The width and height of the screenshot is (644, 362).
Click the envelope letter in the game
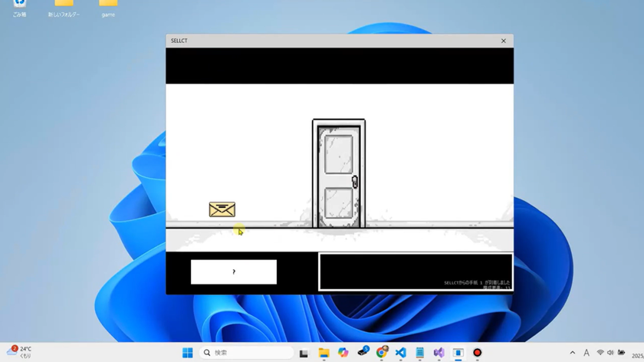222,209
